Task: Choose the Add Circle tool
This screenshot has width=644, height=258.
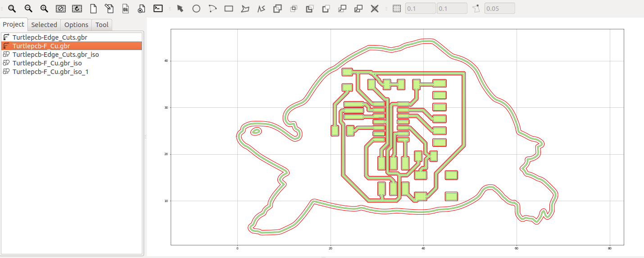Action: [196, 8]
